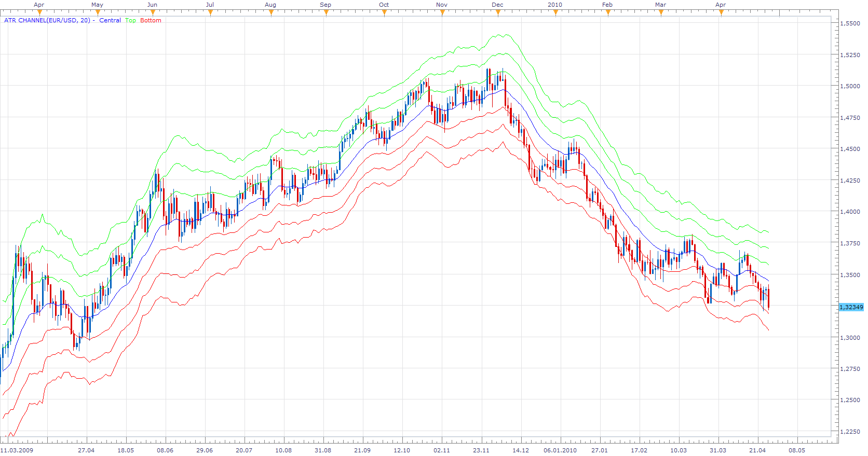Click the orange triangle marker under Jun
868x456 pixels.
[153, 12]
